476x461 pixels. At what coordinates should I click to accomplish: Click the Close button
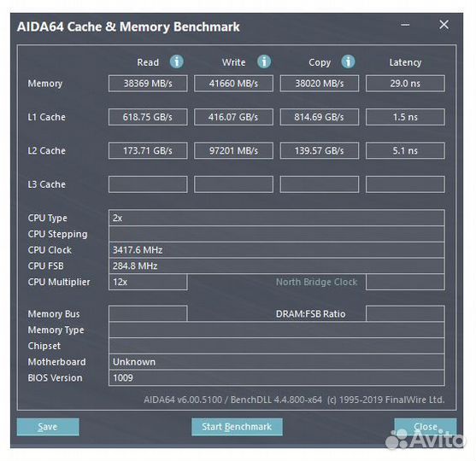click(426, 427)
